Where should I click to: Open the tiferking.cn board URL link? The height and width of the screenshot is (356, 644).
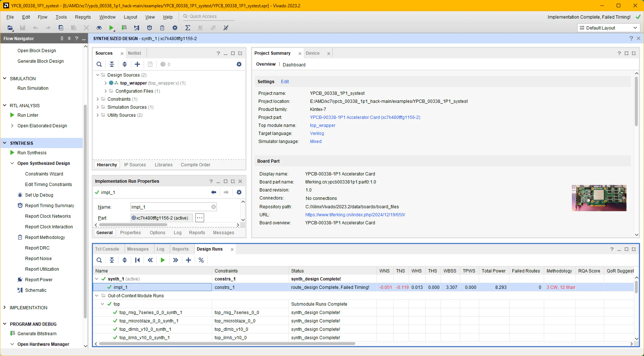(355, 215)
